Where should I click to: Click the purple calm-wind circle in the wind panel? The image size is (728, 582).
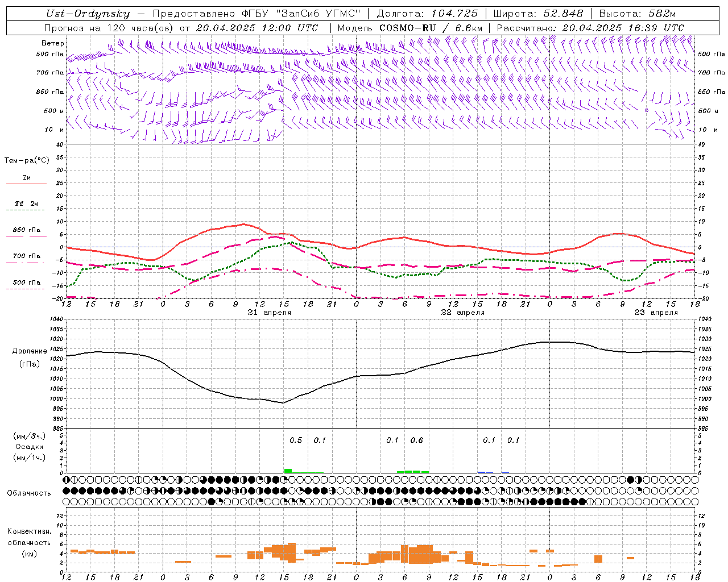coord(646,110)
